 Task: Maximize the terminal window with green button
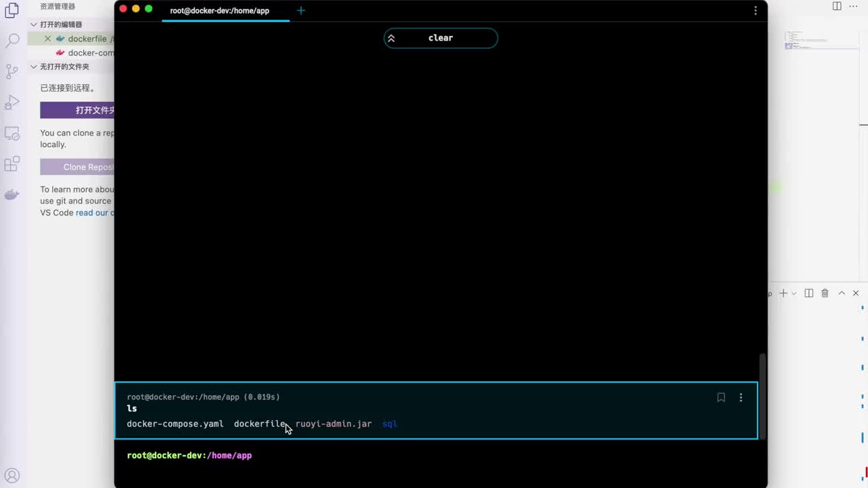click(x=149, y=9)
